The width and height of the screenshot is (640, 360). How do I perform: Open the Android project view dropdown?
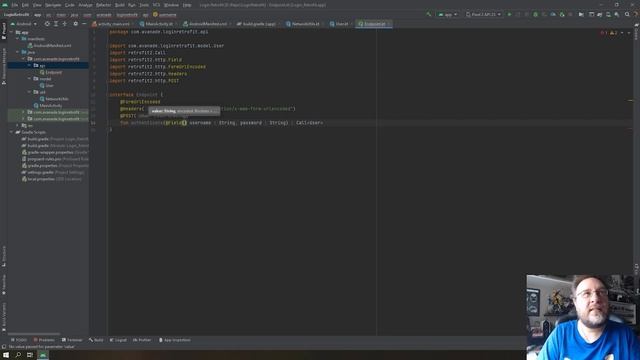(24, 24)
